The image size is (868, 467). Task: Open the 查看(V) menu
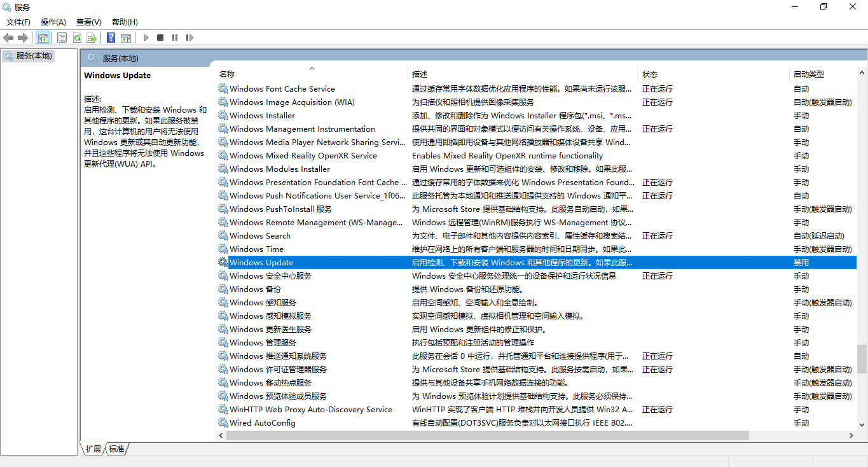89,22
